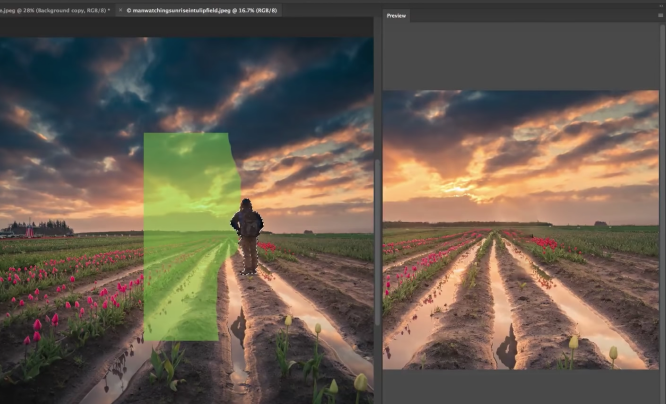Viewport: 666px width, 404px height.
Task: Click the content-aware fill preview image
Action: (521, 229)
